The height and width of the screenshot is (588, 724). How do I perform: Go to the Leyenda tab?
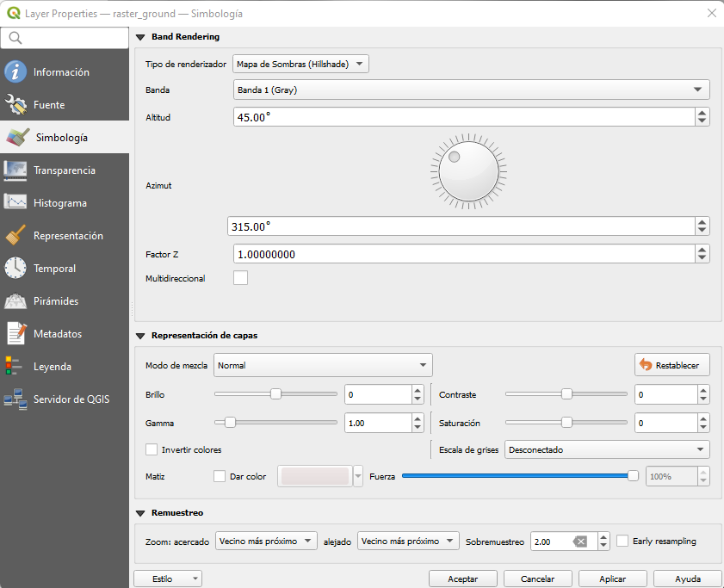pyautogui.click(x=53, y=367)
